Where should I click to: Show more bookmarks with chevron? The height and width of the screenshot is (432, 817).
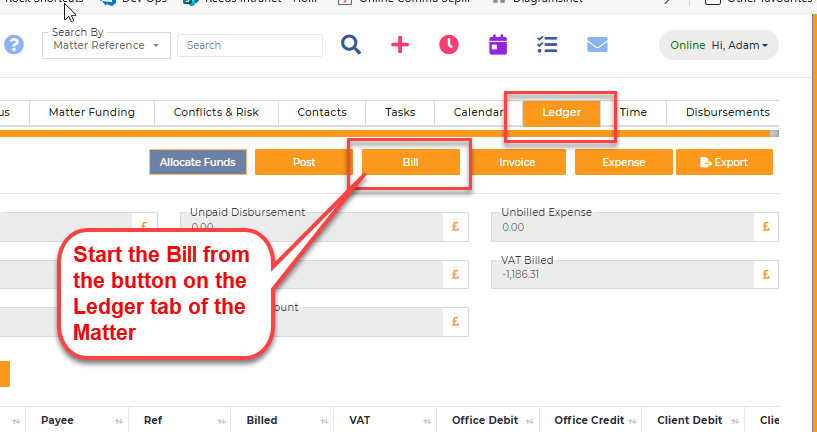667,2
